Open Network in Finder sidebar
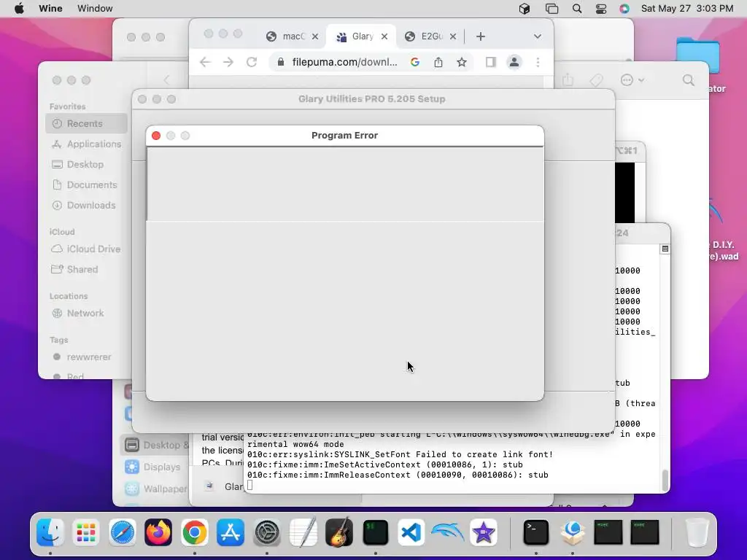The image size is (747, 560). (x=86, y=314)
